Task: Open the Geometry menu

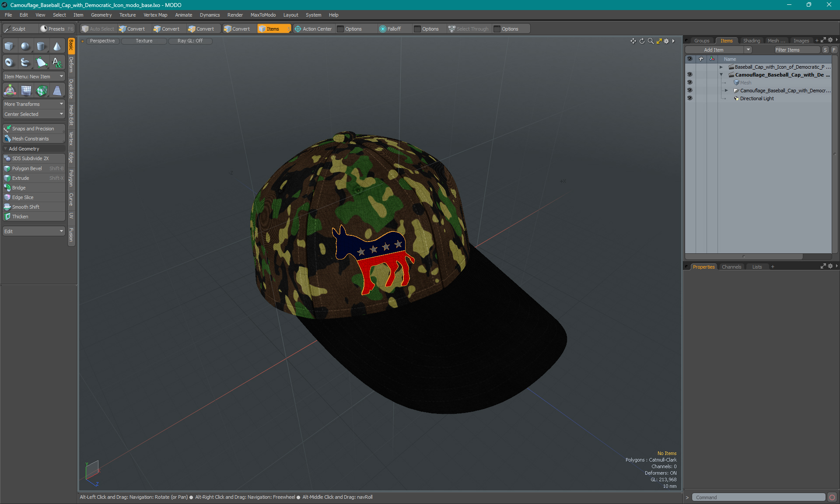Action: click(x=101, y=15)
